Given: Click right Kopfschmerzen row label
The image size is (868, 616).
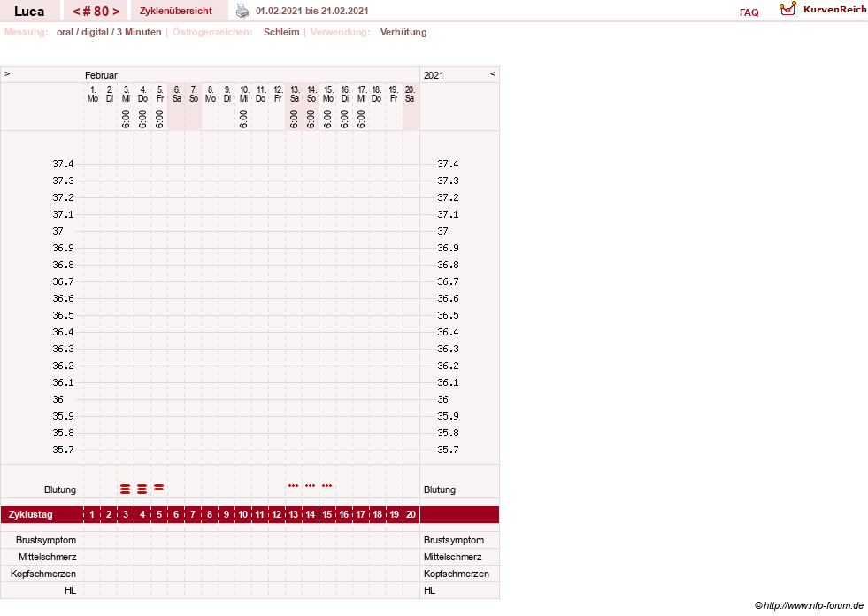Looking at the screenshot, I should (457, 574).
